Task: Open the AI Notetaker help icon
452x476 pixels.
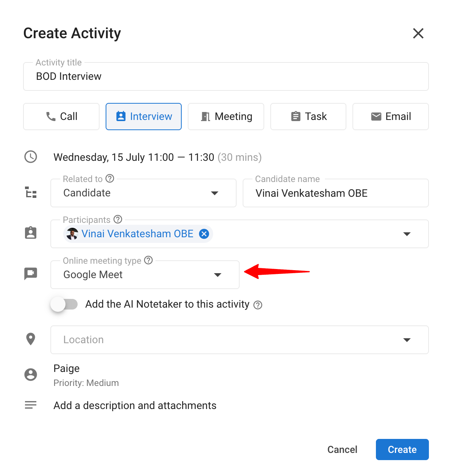Action: [x=258, y=305]
